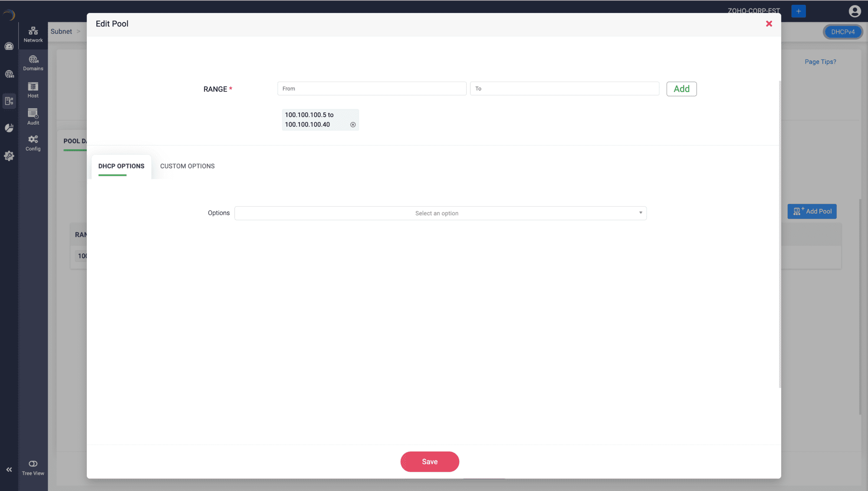Toggle the Tree View switch
The height and width of the screenshot is (491, 868).
(x=33, y=464)
